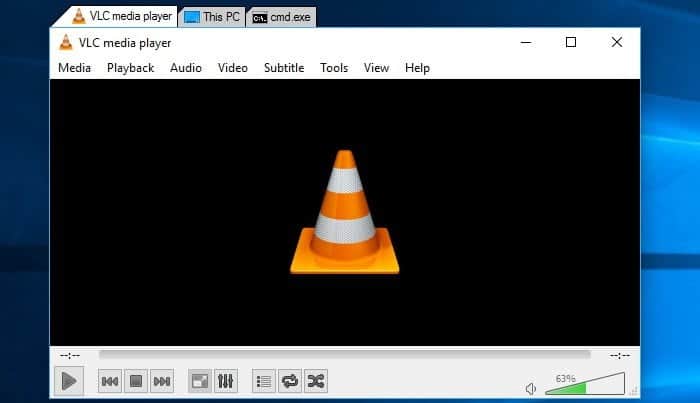Click elapsed time label left of seek bar
The image size is (700, 403).
tap(70, 355)
